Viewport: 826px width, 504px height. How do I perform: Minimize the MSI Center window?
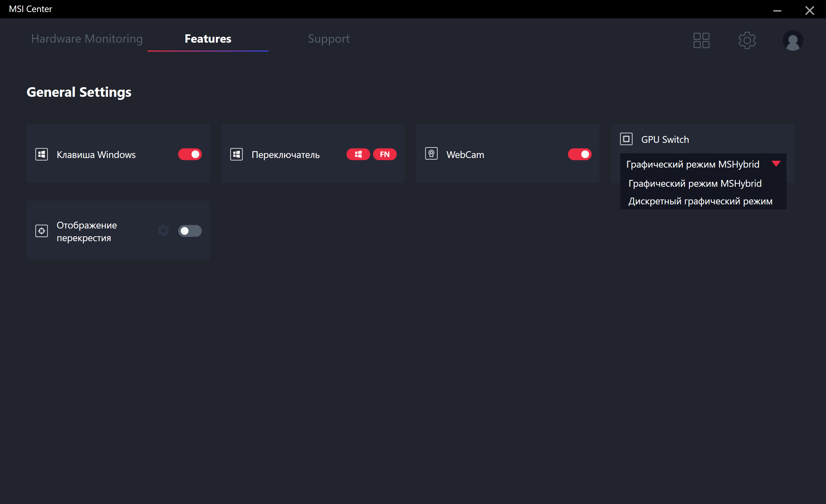777,11
